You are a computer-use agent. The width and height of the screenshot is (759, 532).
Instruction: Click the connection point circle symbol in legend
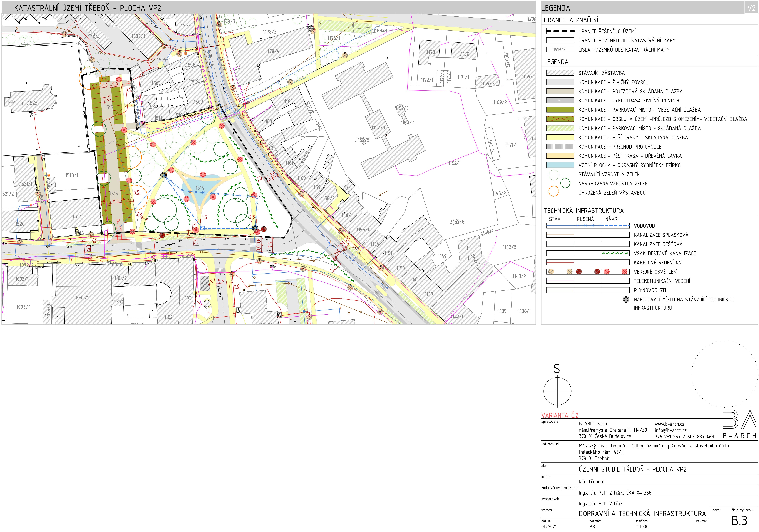click(626, 299)
